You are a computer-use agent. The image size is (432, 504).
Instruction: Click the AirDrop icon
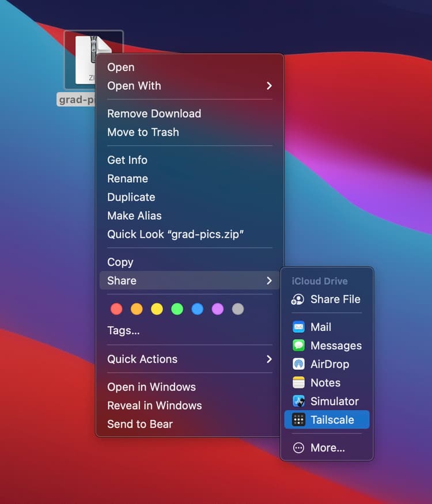pos(298,364)
